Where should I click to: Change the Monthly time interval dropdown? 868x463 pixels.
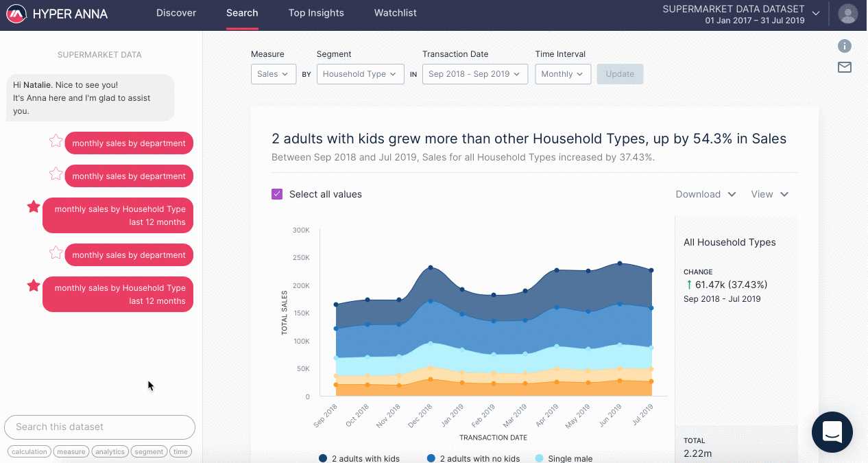tap(562, 74)
